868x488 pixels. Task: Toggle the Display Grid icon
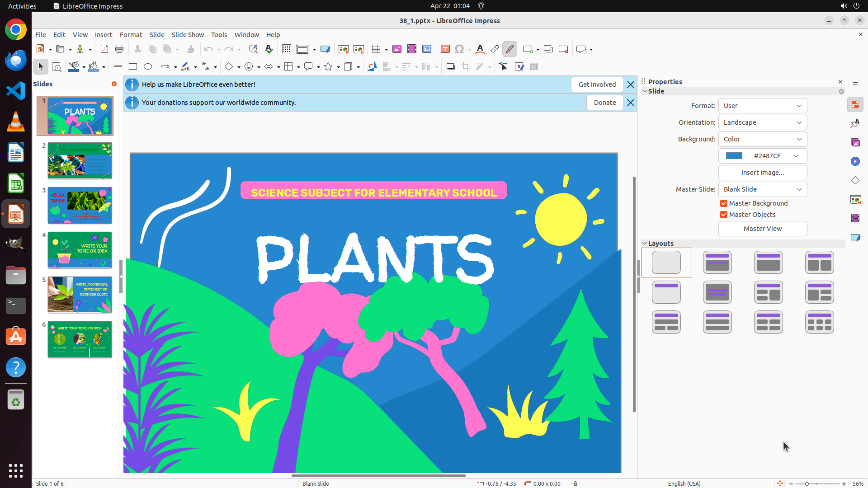287,49
